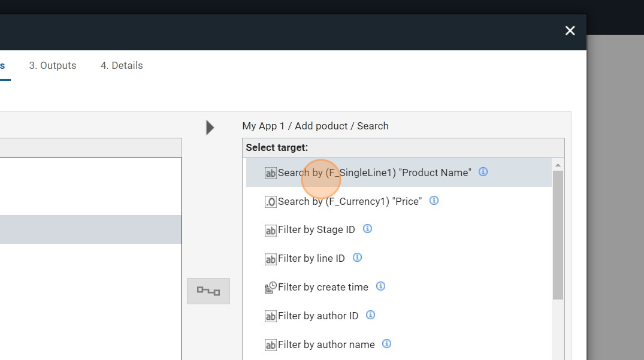Choose Filter by create time target
The image size is (644, 360).
pos(323,288)
